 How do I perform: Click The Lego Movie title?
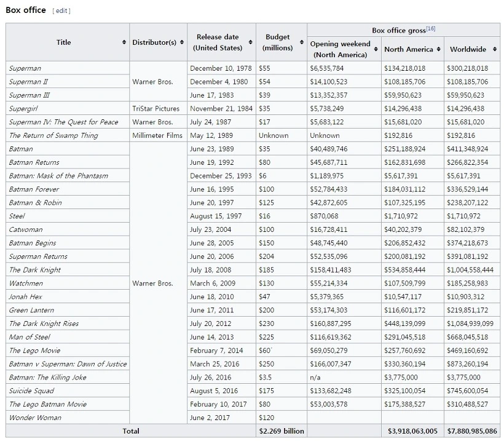pyautogui.click(x=34, y=351)
